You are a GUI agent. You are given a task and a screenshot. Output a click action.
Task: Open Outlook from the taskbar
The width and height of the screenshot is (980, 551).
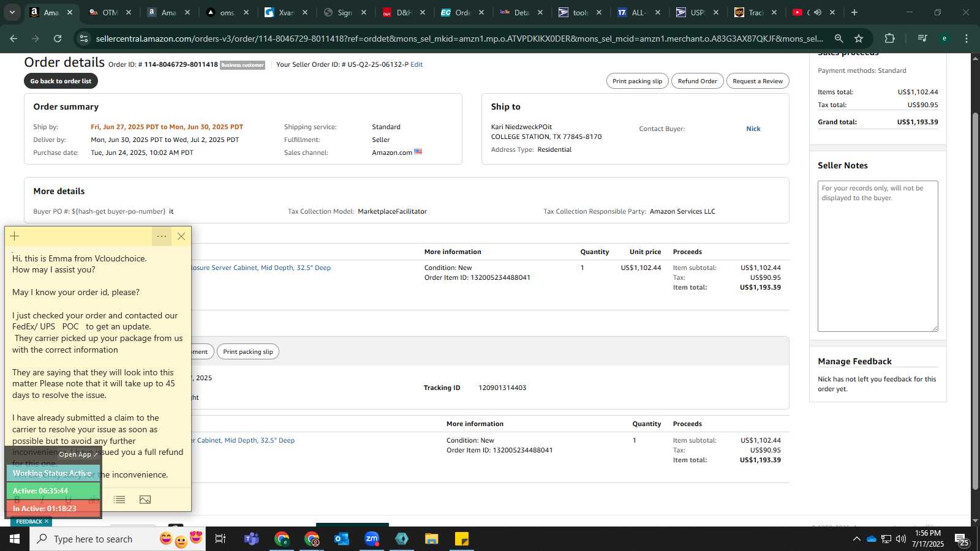(342, 539)
